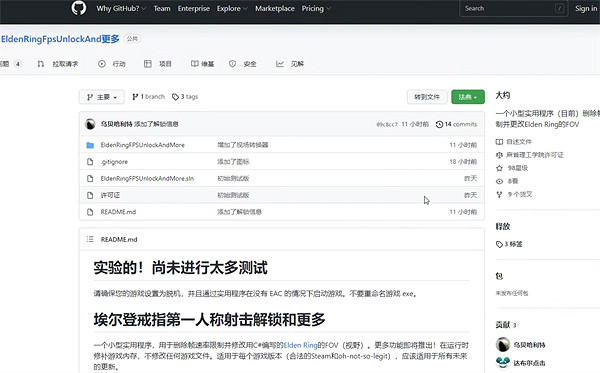This screenshot has width=600, height=373.
Task: Click the file icon next to 许可证
Action: [90, 195]
